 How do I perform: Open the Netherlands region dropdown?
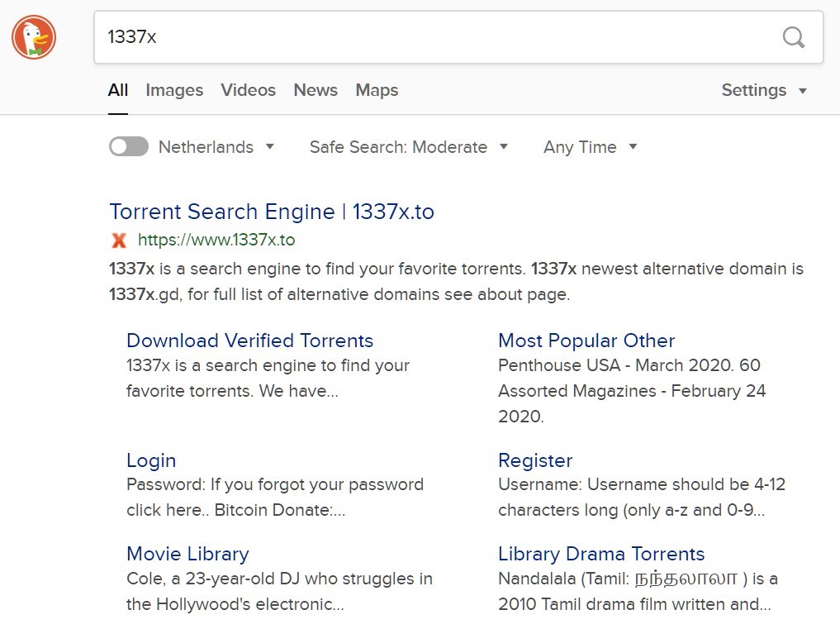pos(216,147)
